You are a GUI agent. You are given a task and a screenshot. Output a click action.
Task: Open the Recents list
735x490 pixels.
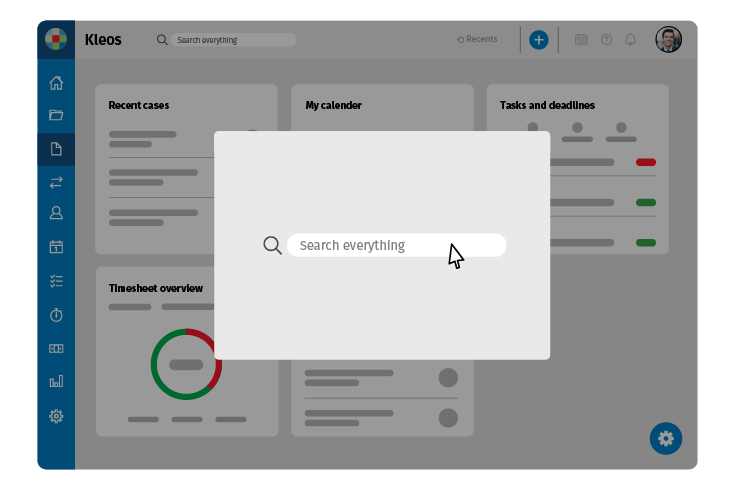click(x=477, y=40)
